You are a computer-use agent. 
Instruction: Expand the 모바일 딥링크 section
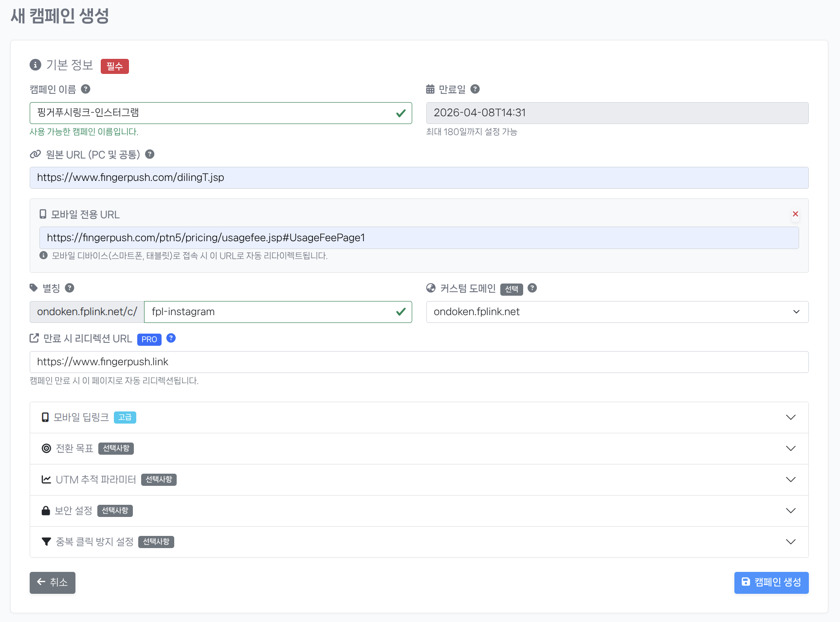coord(419,417)
